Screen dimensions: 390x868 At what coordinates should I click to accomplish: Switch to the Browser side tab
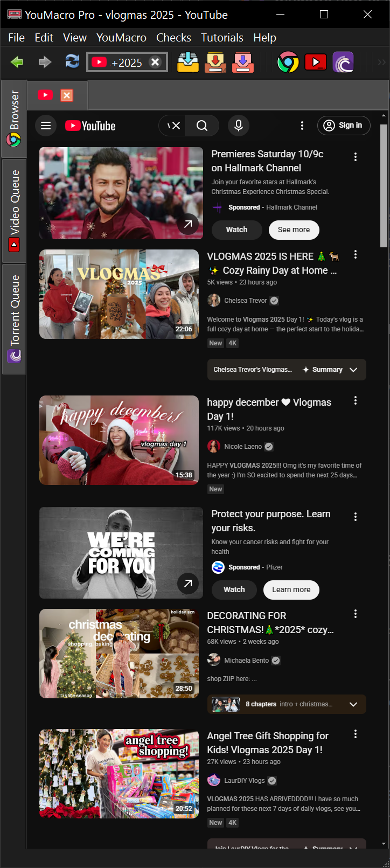point(14,119)
